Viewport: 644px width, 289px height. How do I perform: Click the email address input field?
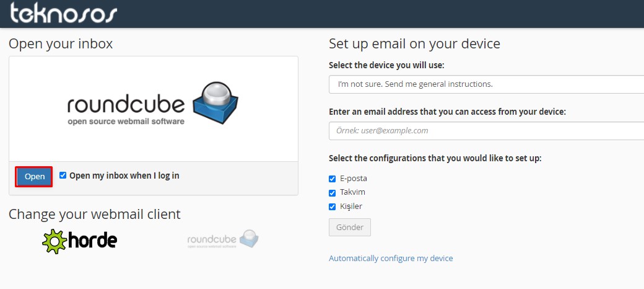pos(486,131)
